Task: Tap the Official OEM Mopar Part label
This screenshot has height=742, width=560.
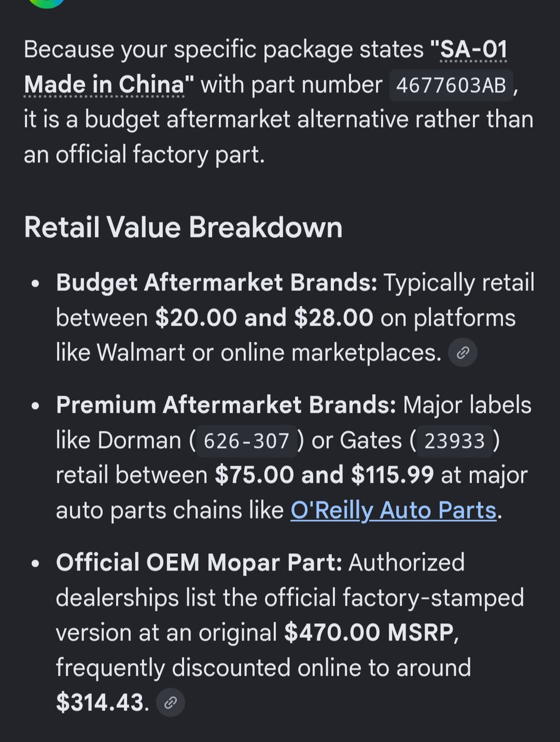Action: (x=199, y=563)
